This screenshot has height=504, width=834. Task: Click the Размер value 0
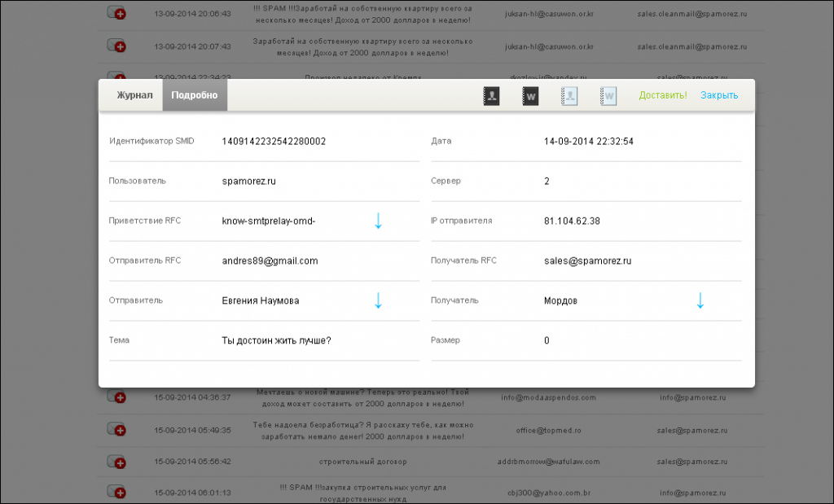(546, 341)
